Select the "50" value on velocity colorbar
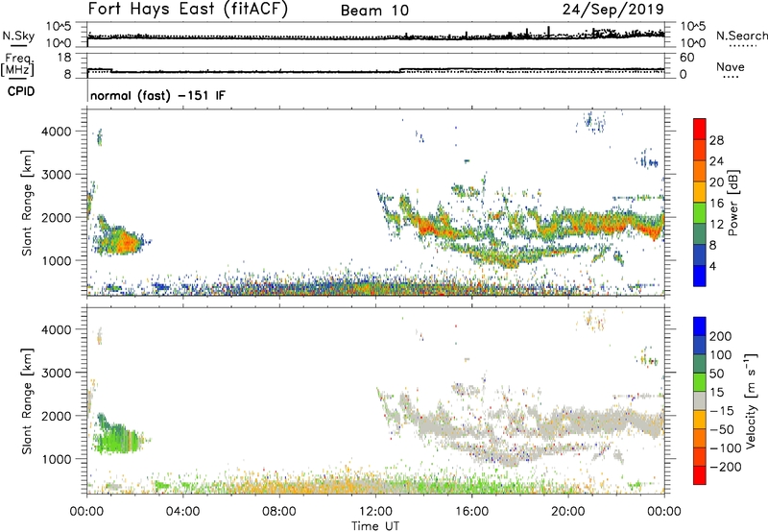This screenshot has width=768, height=532. (717, 374)
